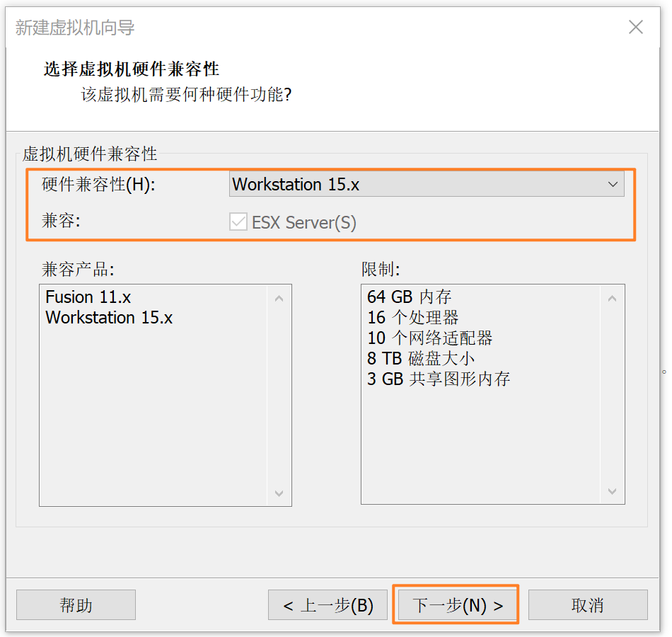Click the 限制 list label
Image resolution: width=672 pixels, height=637 pixels.
(x=381, y=270)
